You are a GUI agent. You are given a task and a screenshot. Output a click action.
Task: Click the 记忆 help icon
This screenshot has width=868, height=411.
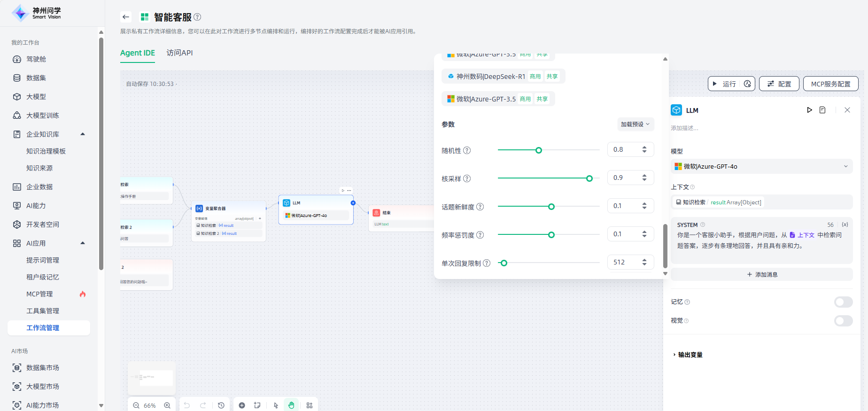click(x=687, y=302)
